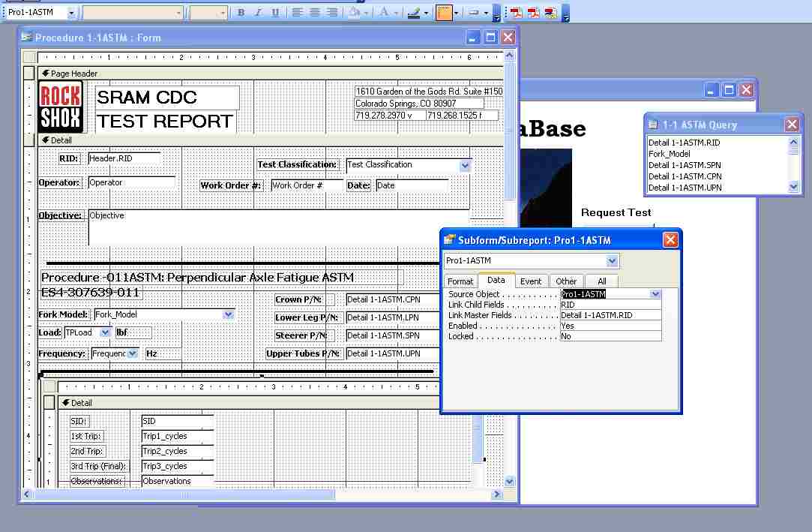Viewport: 812px width, 532px height.
Task: Close the 1-1 ASTM Query field list
Action: coord(791,125)
